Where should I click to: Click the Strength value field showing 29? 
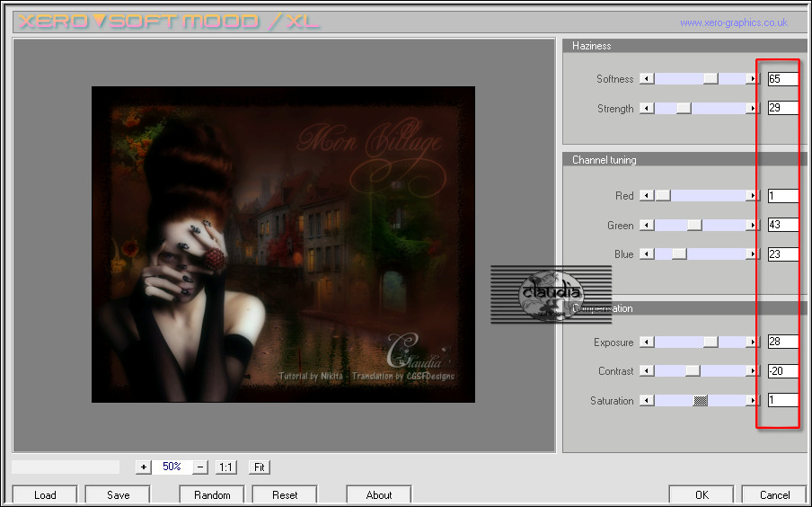(x=782, y=108)
